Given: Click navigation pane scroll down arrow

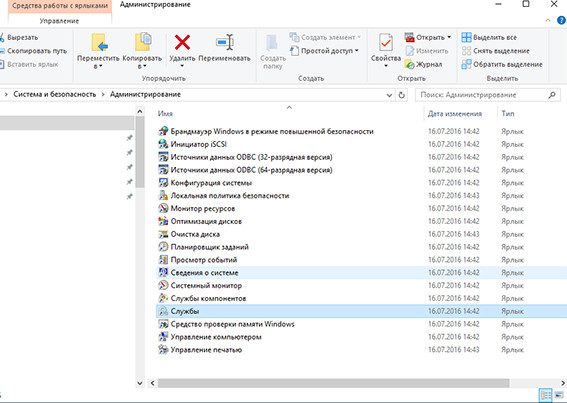Looking at the screenshot, I should [140, 383].
